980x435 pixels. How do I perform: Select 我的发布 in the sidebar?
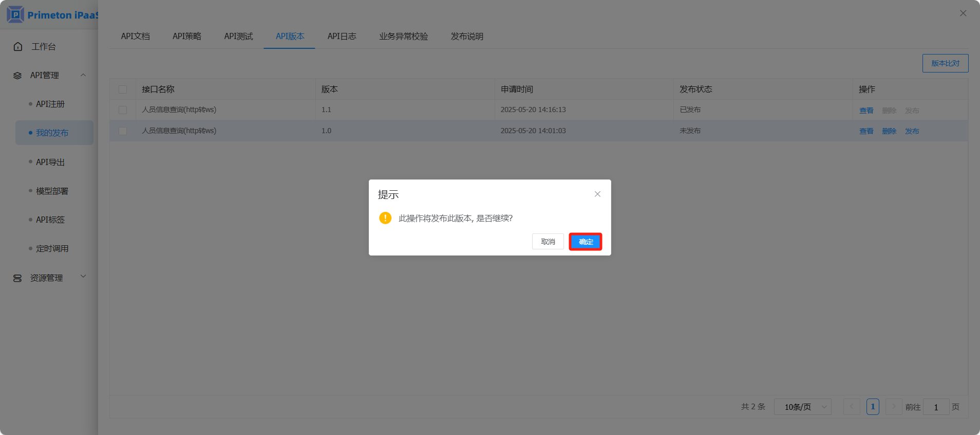pyautogui.click(x=54, y=133)
